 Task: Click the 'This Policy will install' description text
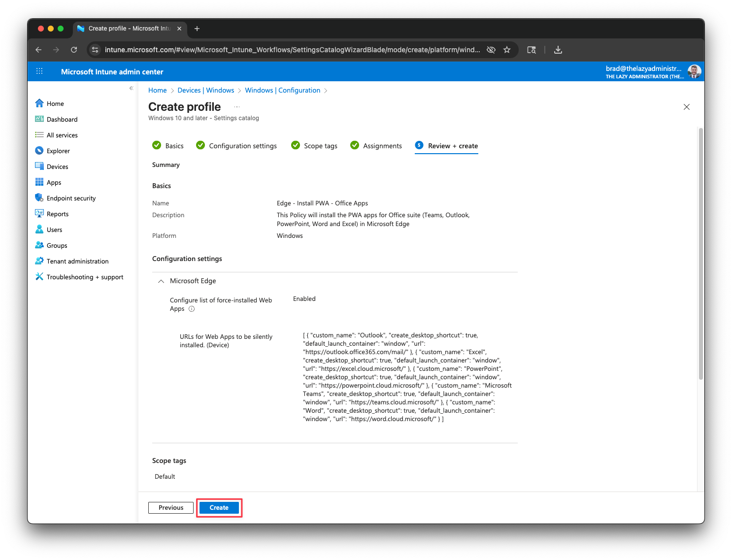point(373,220)
